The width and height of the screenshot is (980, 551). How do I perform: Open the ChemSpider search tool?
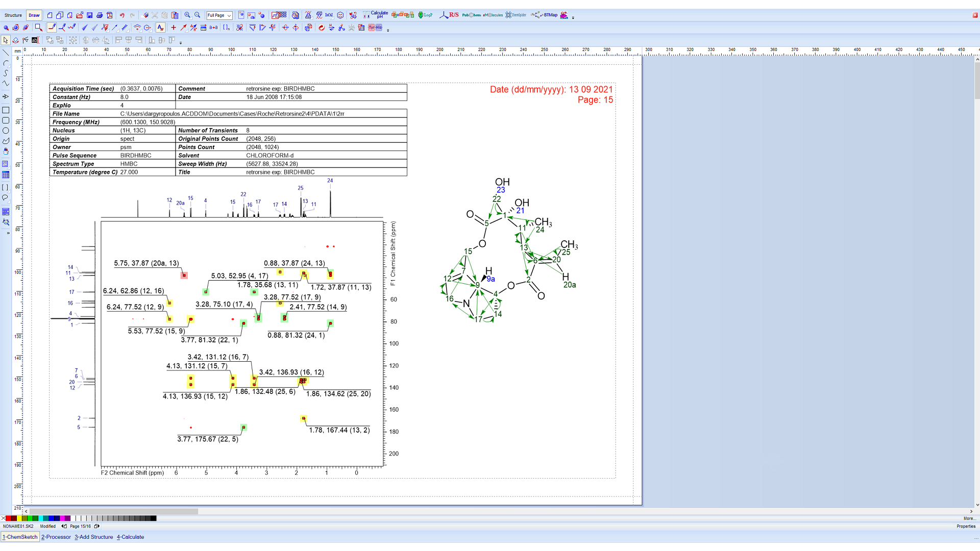pos(516,15)
